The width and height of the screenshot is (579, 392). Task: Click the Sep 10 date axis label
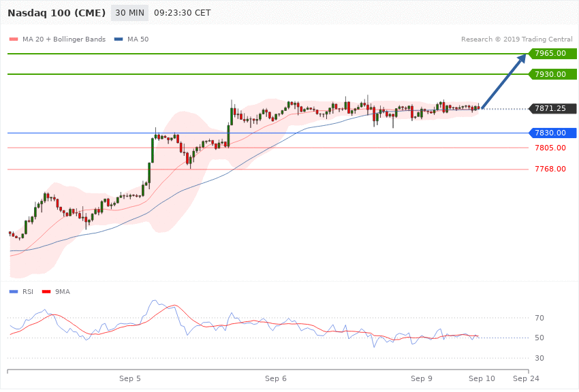(x=482, y=378)
